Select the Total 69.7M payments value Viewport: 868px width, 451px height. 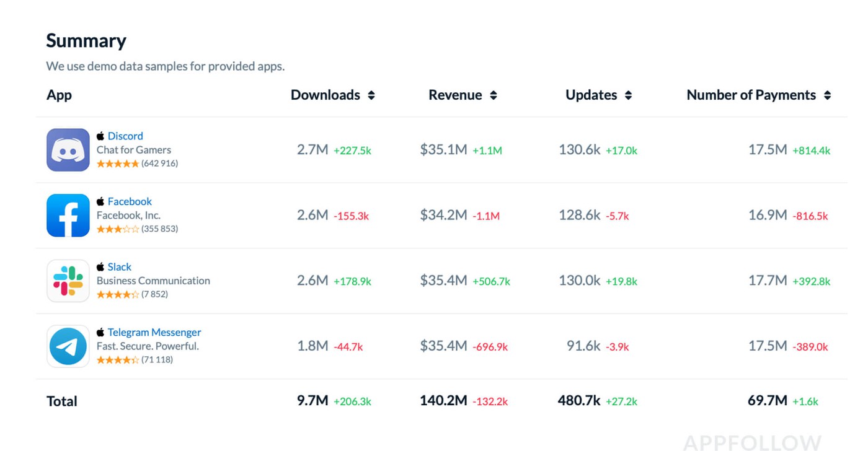(x=768, y=401)
